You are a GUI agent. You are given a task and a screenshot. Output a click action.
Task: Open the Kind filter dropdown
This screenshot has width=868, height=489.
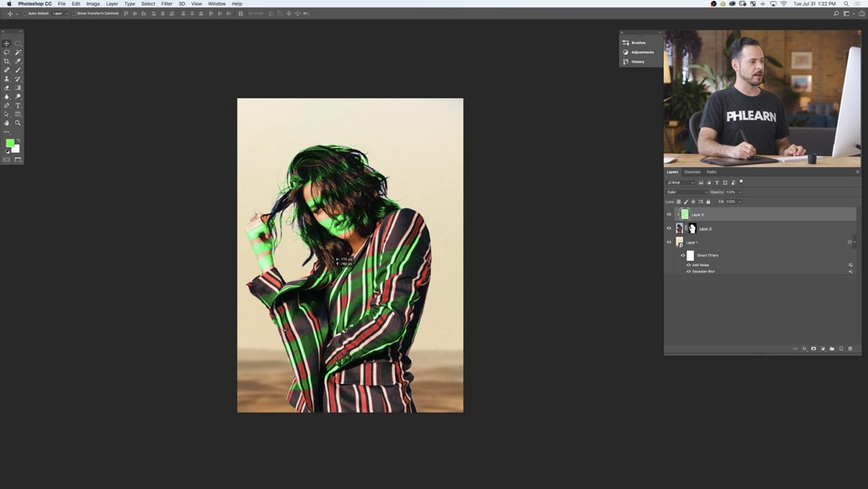[681, 182]
